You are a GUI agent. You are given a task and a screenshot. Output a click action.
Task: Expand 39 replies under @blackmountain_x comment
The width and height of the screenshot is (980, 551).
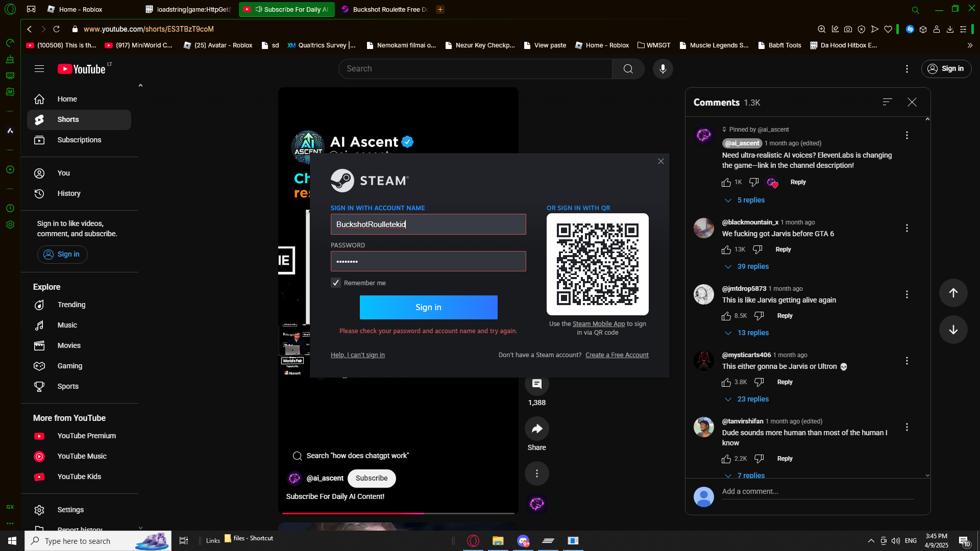pos(747,266)
